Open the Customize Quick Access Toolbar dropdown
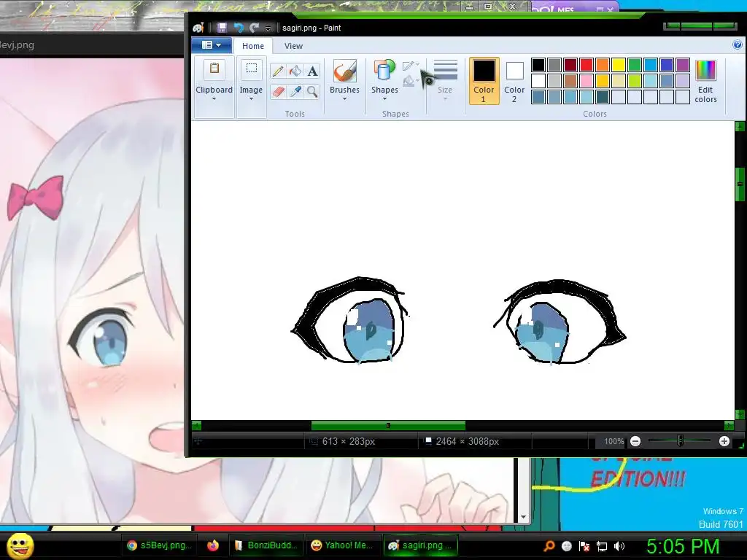 tap(268, 28)
